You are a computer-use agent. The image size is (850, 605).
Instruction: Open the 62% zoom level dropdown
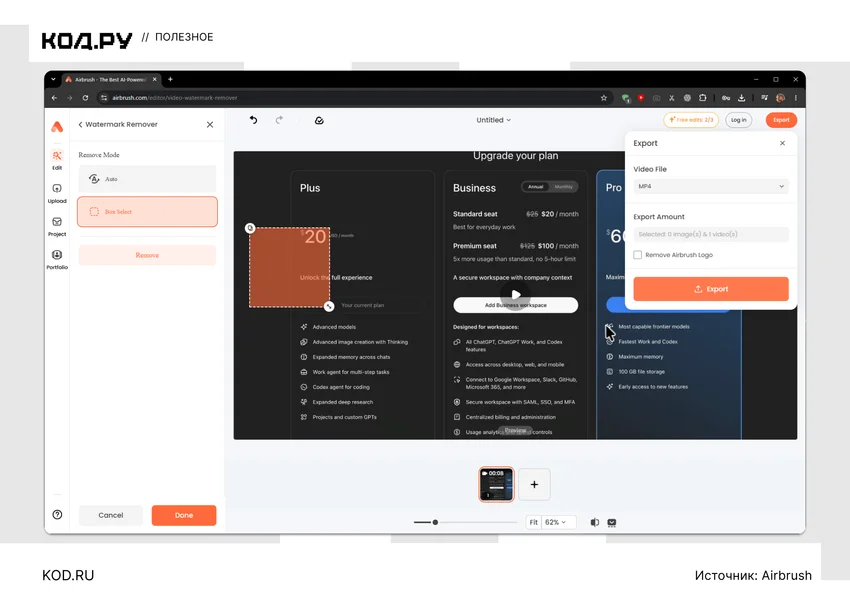point(556,522)
